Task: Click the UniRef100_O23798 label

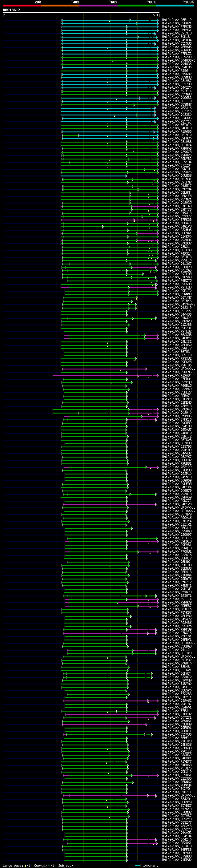Action: click(x=177, y=84)
